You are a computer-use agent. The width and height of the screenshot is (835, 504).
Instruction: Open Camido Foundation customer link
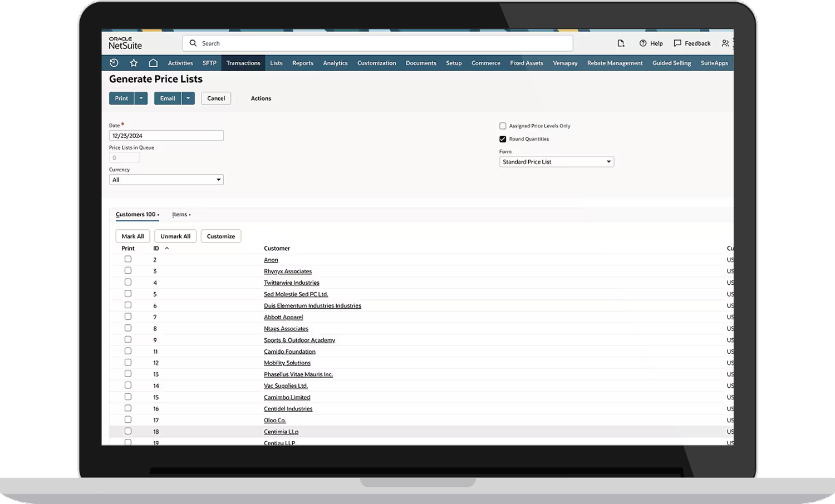coord(289,352)
